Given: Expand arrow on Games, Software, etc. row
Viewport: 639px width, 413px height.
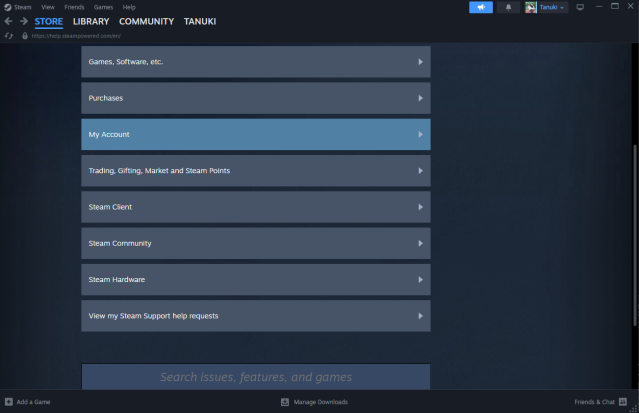Looking at the screenshot, I should pyautogui.click(x=421, y=62).
